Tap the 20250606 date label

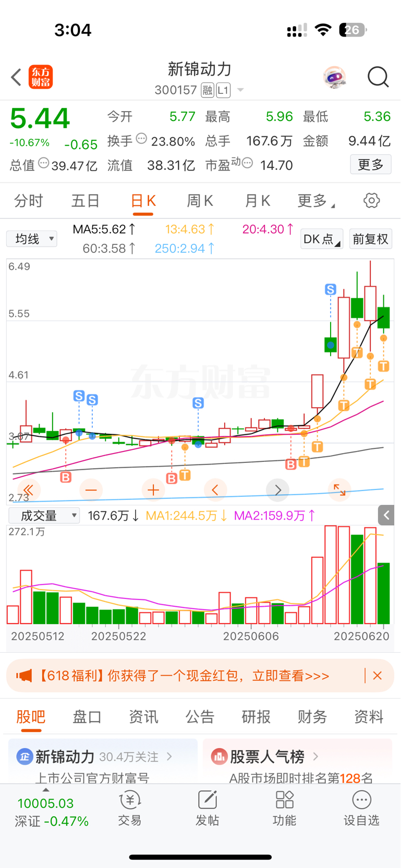click(x=251, y=636)
